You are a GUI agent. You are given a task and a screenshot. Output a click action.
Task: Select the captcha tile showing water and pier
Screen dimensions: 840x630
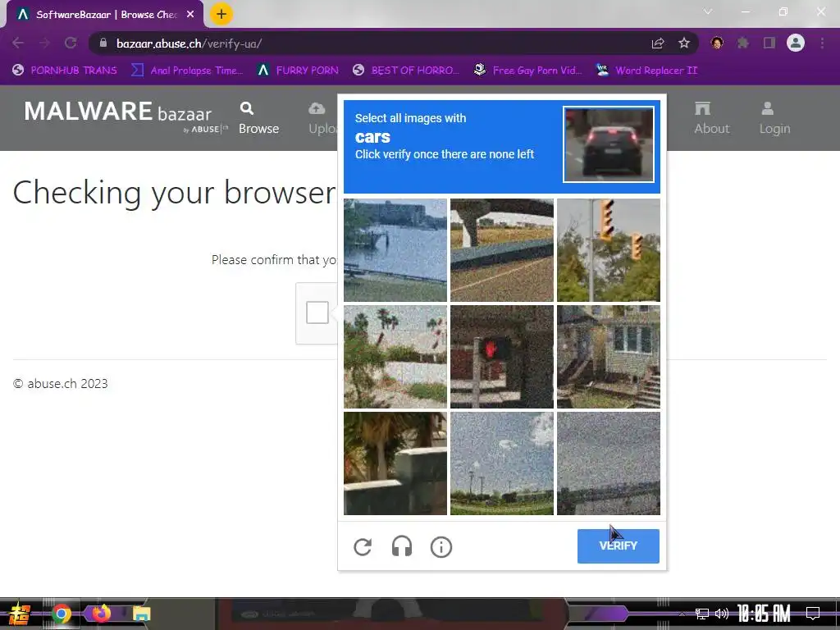pos(395,250)
